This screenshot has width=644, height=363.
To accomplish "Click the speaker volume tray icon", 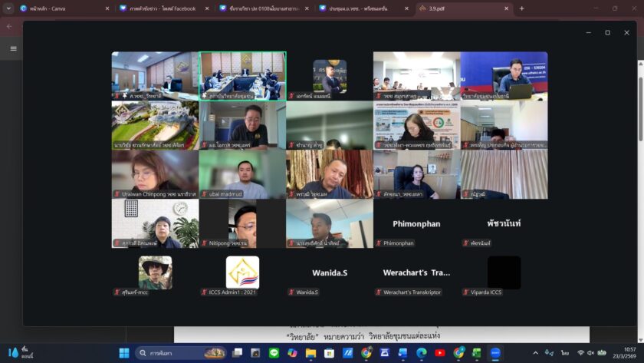I will tap(591, 353).
